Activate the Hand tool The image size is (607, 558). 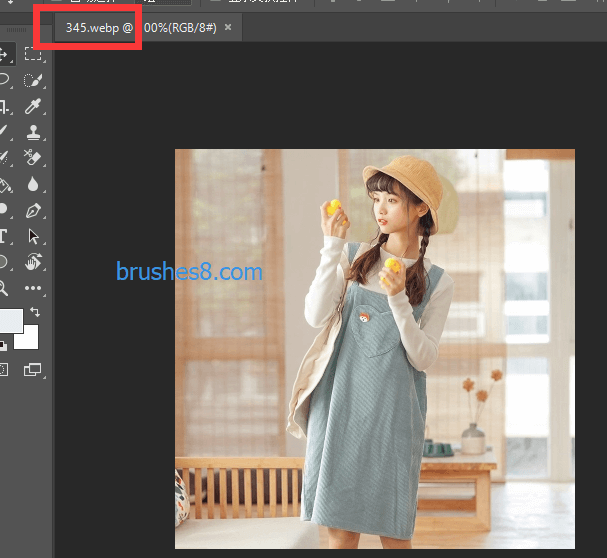[x=33, y=262]
